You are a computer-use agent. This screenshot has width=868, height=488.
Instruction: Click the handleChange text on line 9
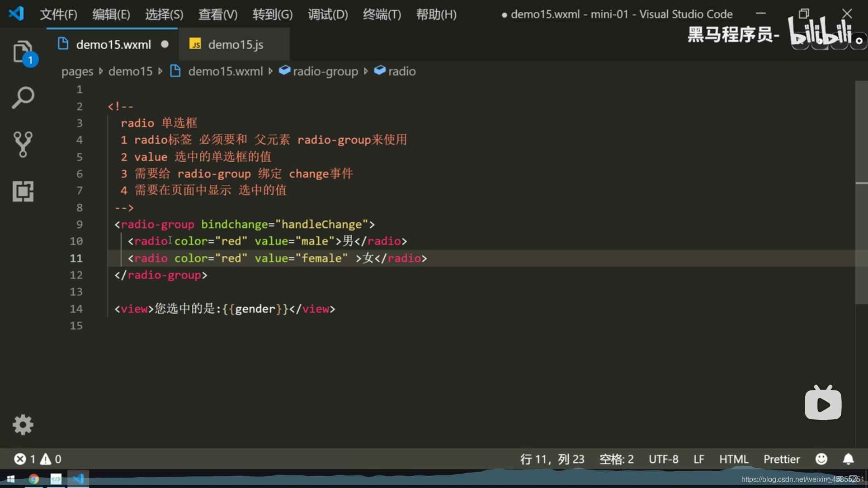click(x=322, y=225)
